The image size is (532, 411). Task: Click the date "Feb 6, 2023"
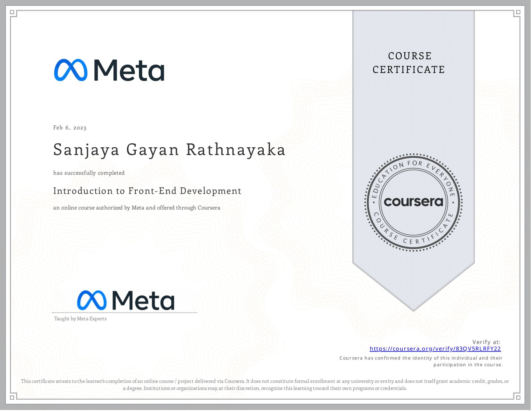click(x=70, y=128)
